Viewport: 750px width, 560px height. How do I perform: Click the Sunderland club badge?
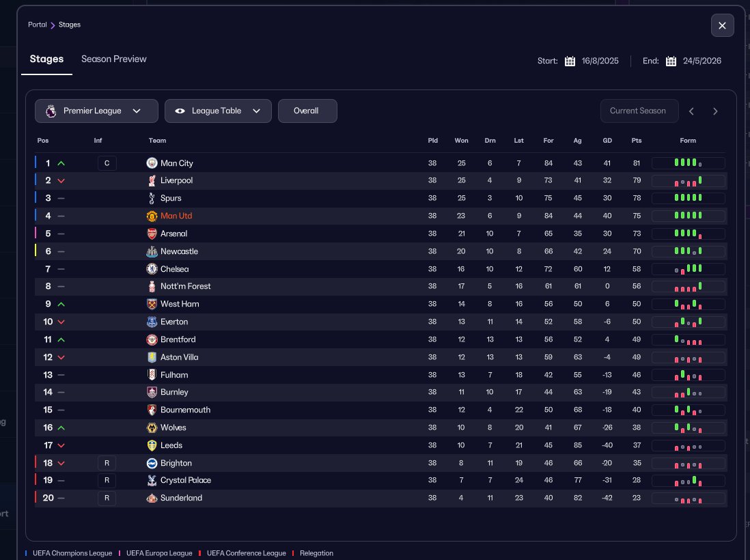pos(152,498)
